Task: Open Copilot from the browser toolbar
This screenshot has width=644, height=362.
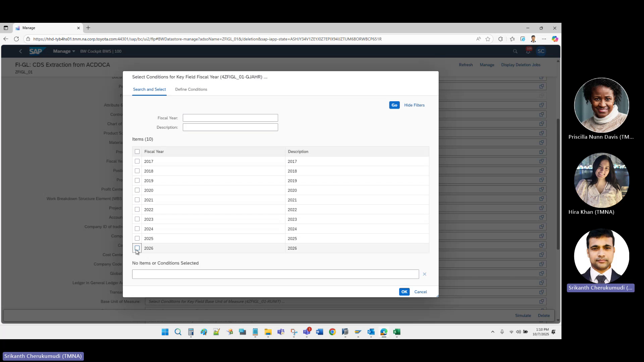Action: (x=555, y=39)
